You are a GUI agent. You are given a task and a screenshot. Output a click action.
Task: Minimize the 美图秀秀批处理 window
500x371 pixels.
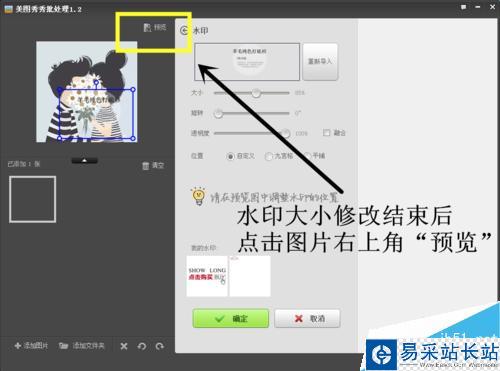(x=478, y=7)
